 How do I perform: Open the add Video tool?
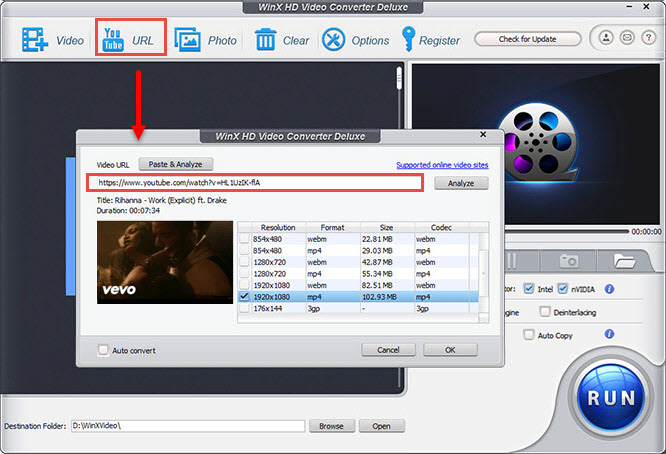point(52,40)
